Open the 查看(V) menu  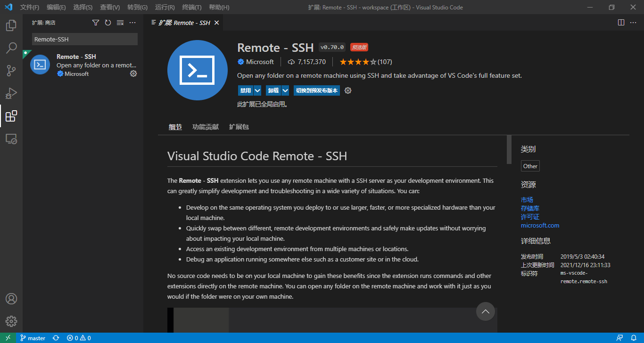110,7
